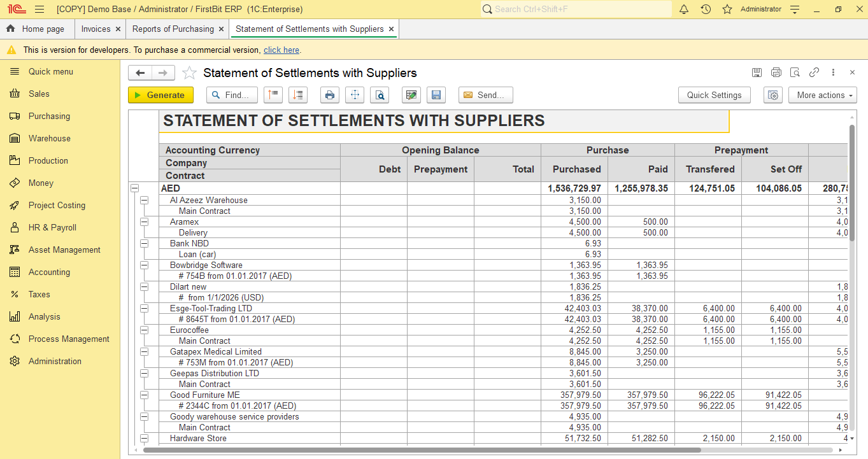Open print preview from the toolbar

tap(380, 95)
